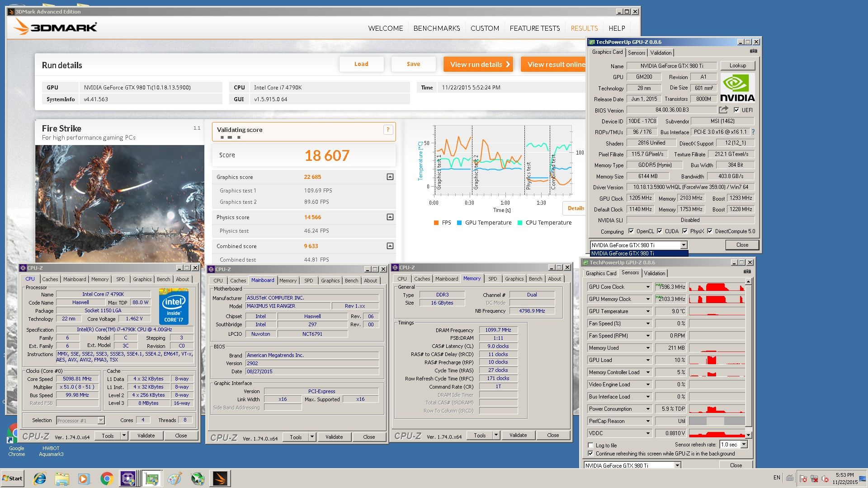Click the Load button in Run details

pos(361,64)
